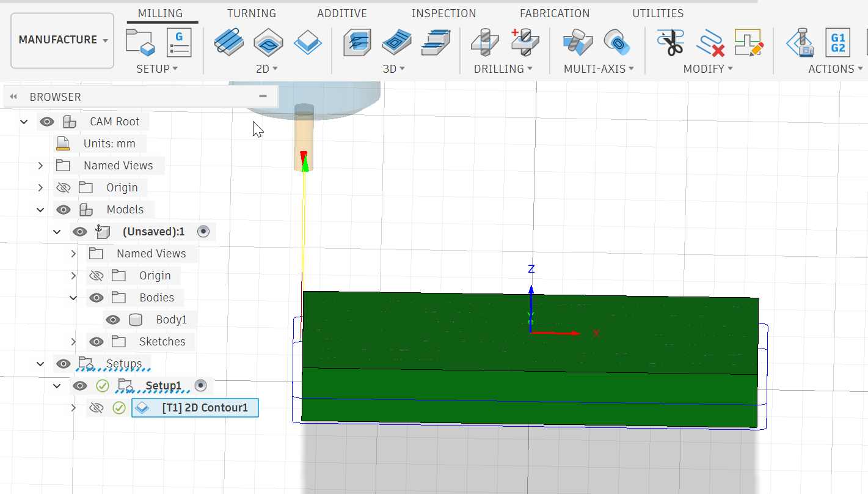The image size is (868, 494).
Task: Open the MULTI-AXIS dropdown menu
Action: point(599,69)
